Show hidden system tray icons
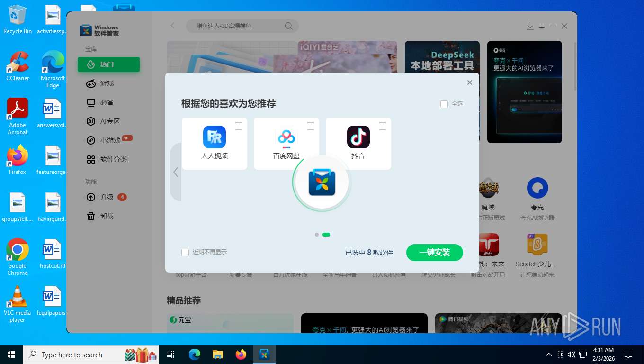 (x=549, y=355)
